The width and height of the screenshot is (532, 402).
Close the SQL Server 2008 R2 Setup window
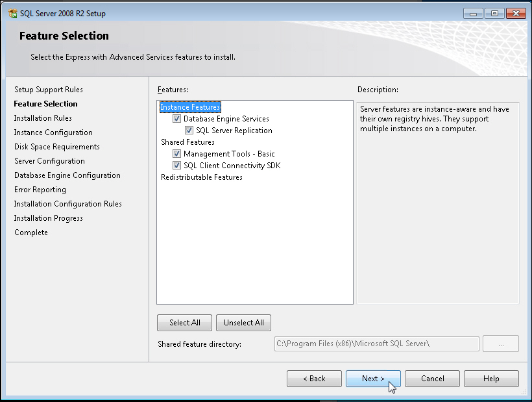coord(515,13)
